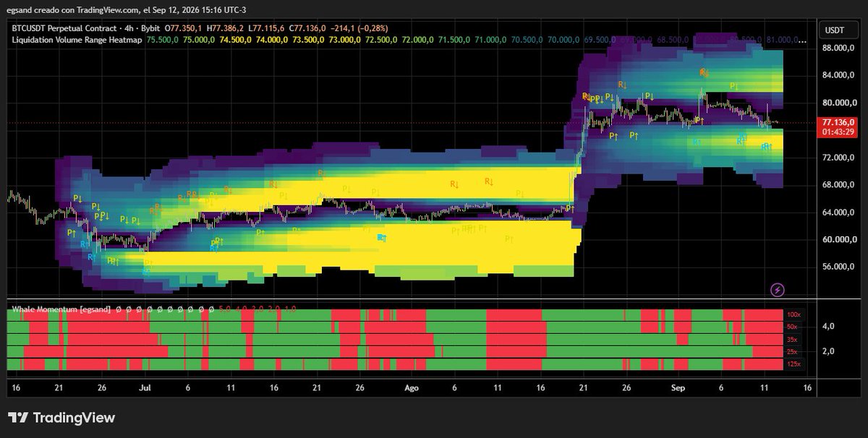This screenshot has width=868, height=438.
Task: Click the 60.000,0 price axis label
Action: [840, 240]
